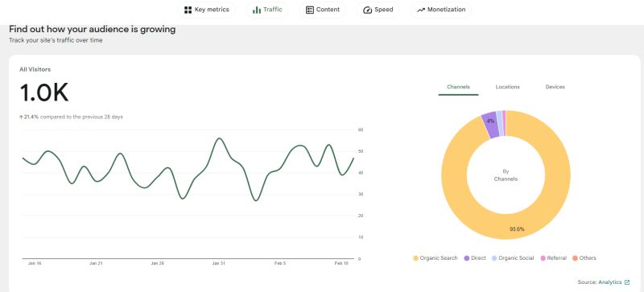Click the purple 4% donut segment
The image size is (644, 292).
(x=490, y=124)
